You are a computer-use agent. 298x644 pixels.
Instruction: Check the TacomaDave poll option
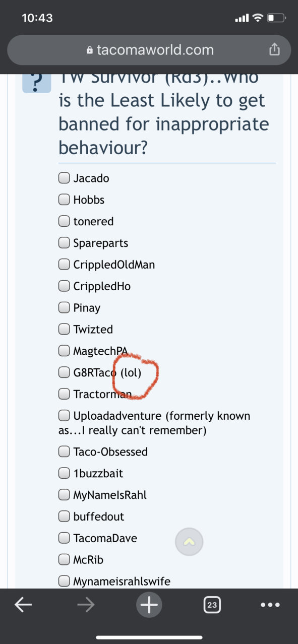64,538
